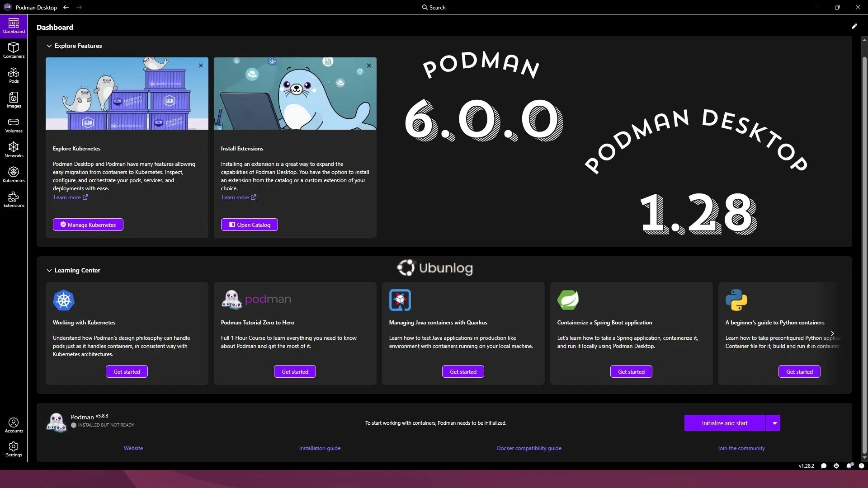Screen dimensions: 868x488
Task: Open Containers in the sidebar
Action: [14, 51]
